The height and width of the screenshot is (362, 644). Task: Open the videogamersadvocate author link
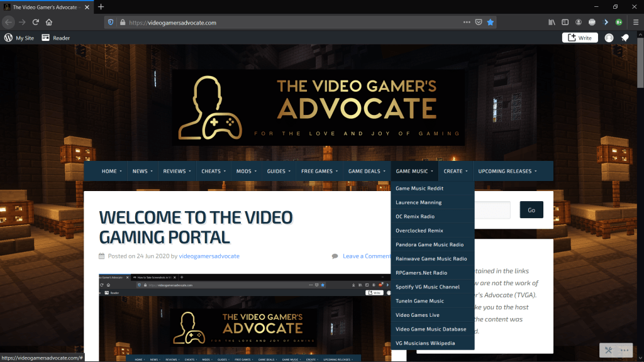tap(209, 256)
